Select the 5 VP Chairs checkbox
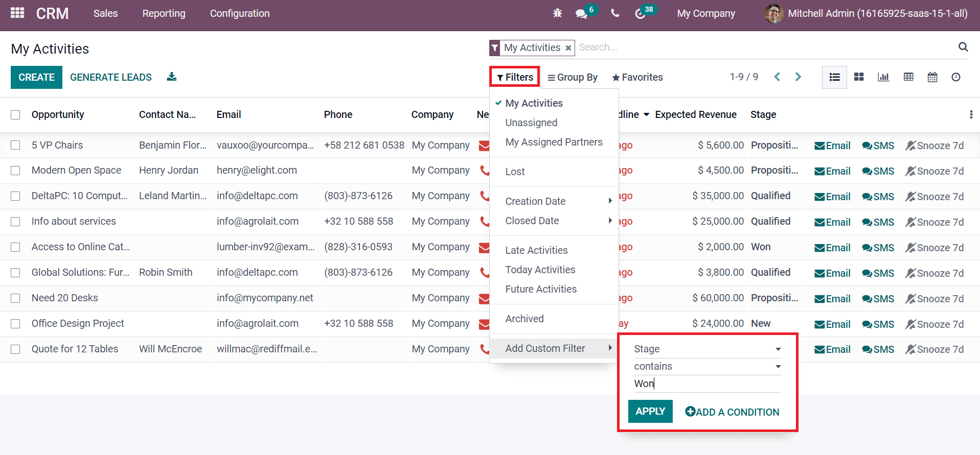The height and width of the screenshot is (455, 980). coord(16,145)
